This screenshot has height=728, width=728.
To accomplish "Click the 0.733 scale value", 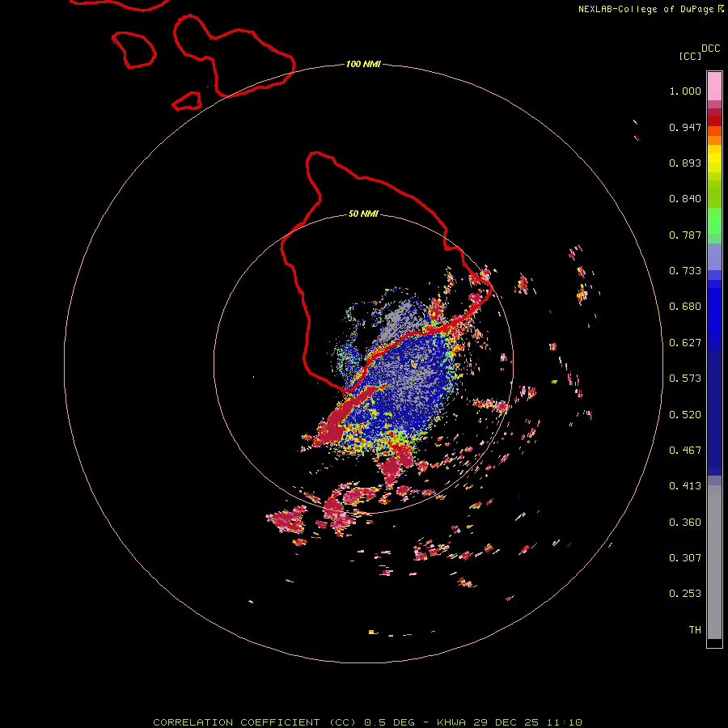I will tap(685, 271).
